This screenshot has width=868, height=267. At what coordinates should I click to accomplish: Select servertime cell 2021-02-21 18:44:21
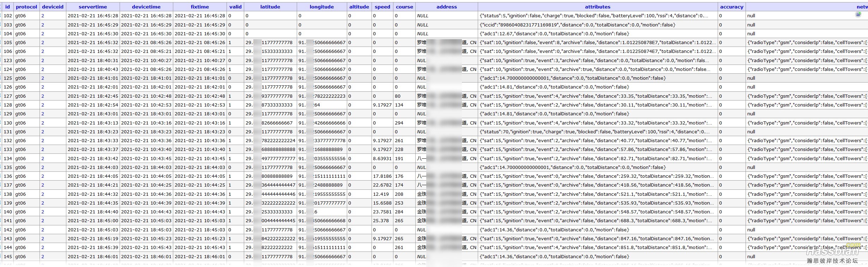point(93,185)
